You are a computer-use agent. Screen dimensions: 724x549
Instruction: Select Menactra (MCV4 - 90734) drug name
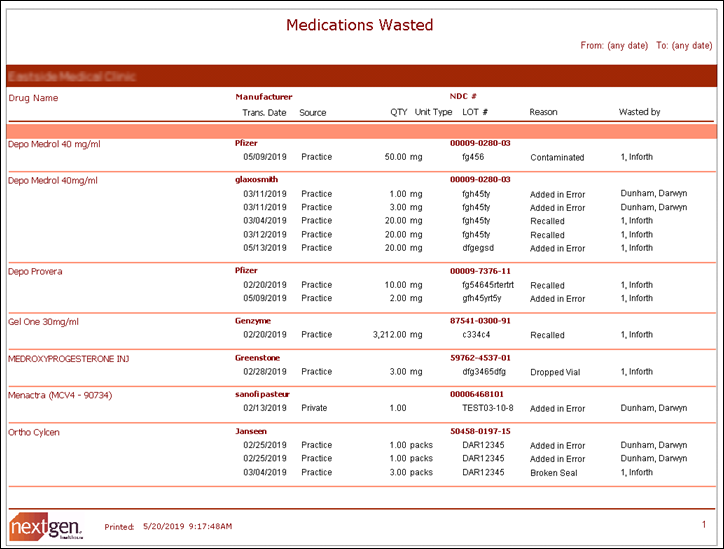(x=60, y=395)
